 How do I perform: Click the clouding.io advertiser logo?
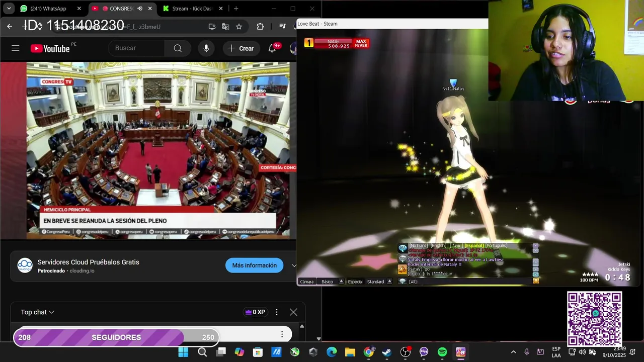tap(25, 265)
